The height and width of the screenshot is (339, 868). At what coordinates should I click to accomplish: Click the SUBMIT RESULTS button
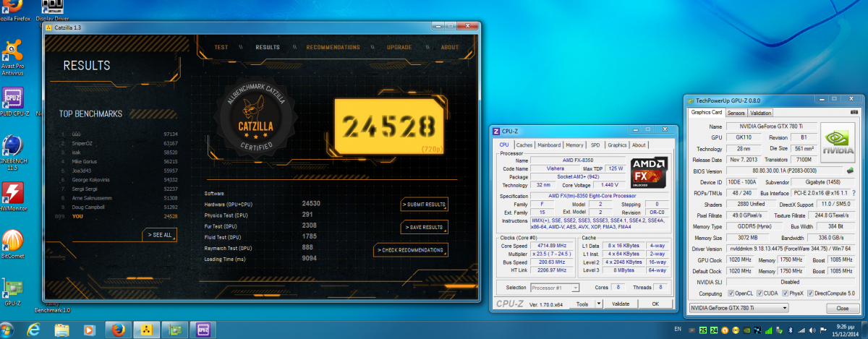424,205
